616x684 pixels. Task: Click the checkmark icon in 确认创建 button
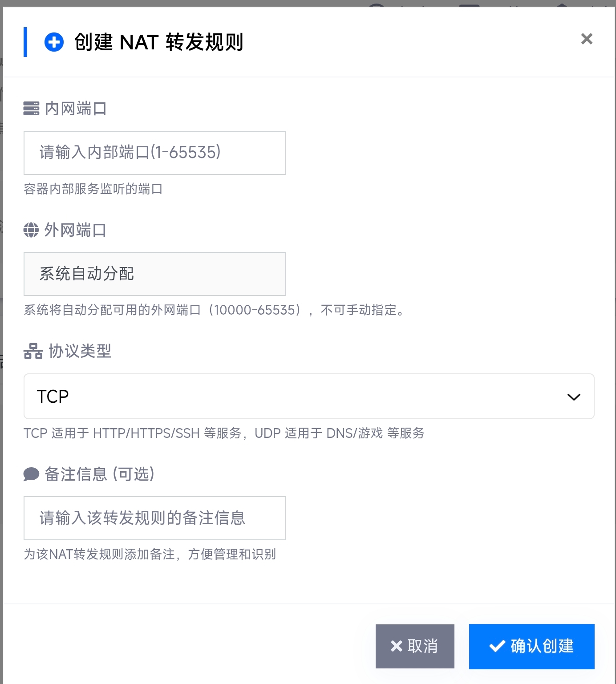(497, 646)
